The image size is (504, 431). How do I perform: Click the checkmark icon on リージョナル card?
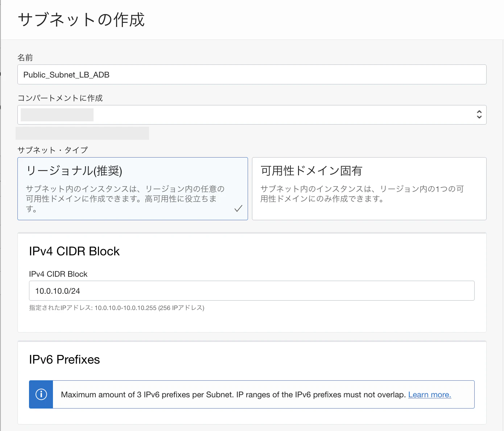[x=238, y=208]
